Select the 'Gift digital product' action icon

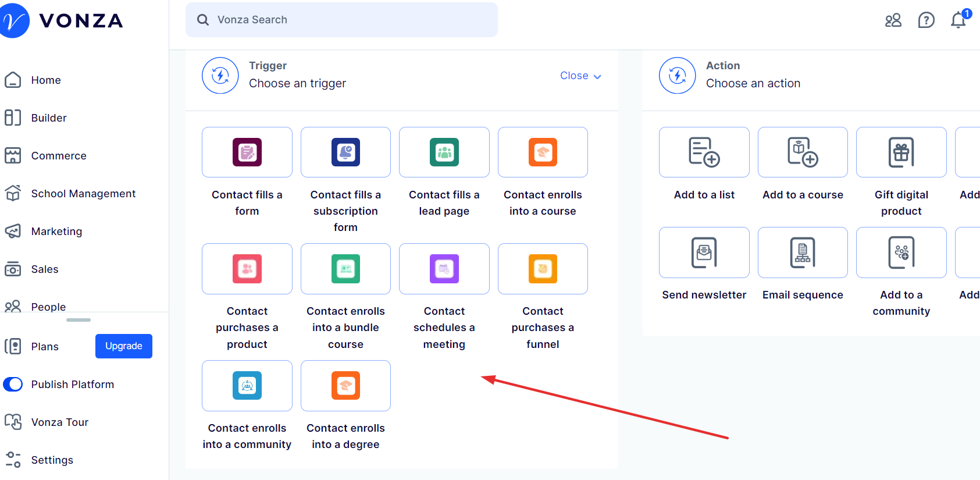(901, 152)
